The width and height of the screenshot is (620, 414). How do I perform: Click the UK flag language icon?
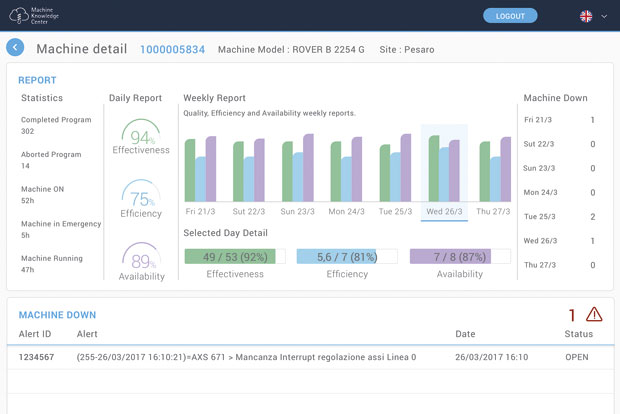click(x=586, y=16)
